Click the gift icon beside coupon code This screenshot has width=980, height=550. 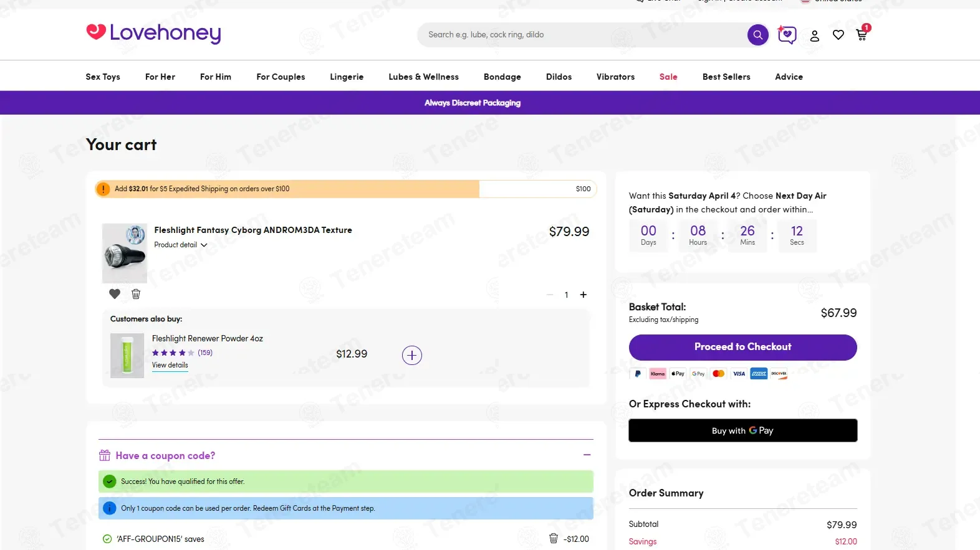tap(105, 455)
